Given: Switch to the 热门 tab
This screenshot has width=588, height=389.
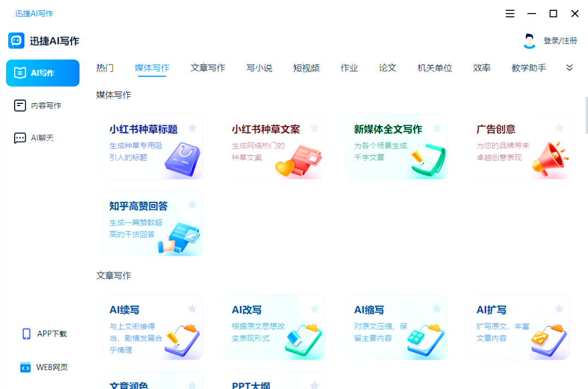Looking at the screenshot, I should pyautogui.click(x=105, y=68).
